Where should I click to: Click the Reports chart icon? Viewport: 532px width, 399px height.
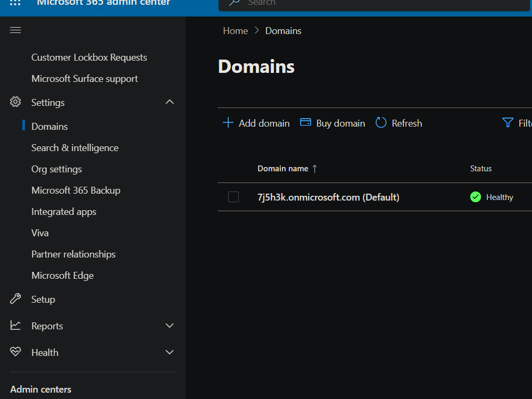click(15, 326)
